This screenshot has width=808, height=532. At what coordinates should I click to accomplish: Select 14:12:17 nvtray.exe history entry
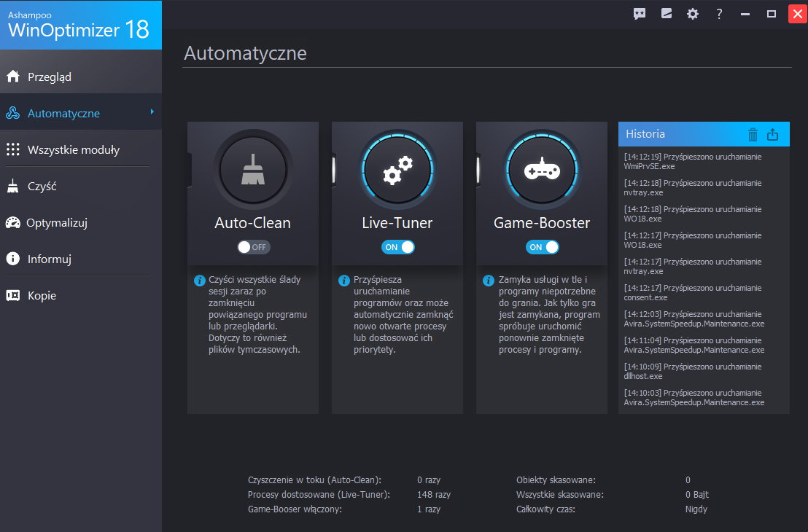tap(693, 266)
